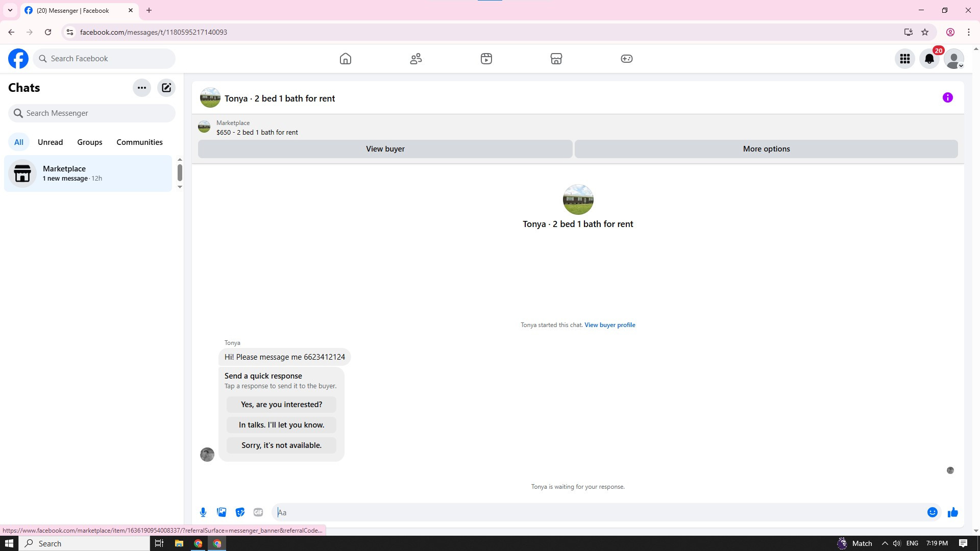Open notifications bell with 20 badge
980x551 pixels.
click(929, 59)
